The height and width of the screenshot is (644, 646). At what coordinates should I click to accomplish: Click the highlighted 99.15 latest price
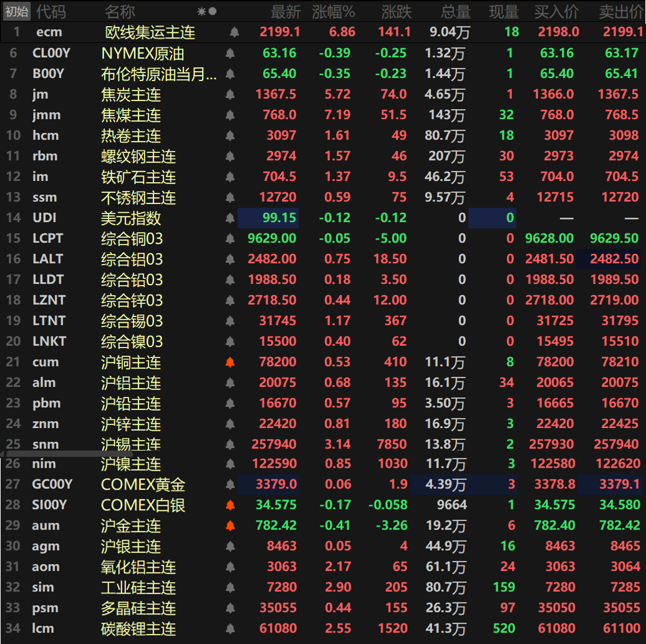pyautogui.click(x=268, y=218)
